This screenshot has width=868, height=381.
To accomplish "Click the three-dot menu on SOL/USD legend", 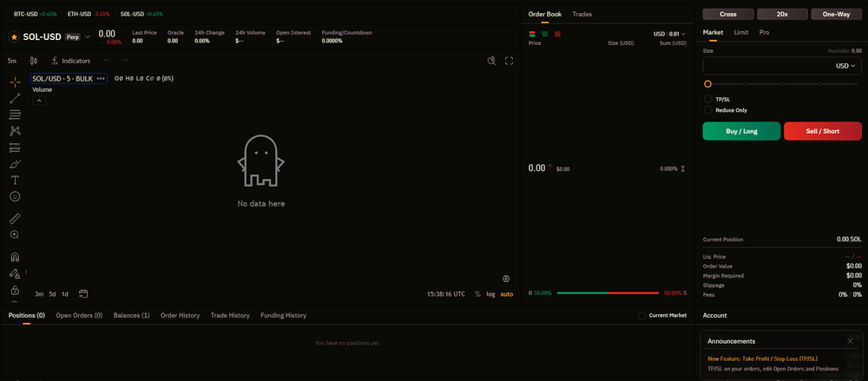I will [x=101, y=79].
